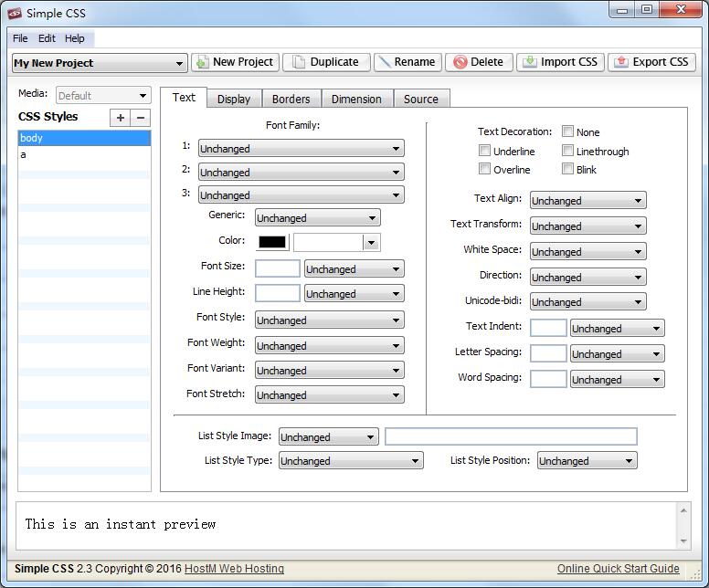Click the Duplicate project icon
709x588 pixels.
[x=296, y=62]
